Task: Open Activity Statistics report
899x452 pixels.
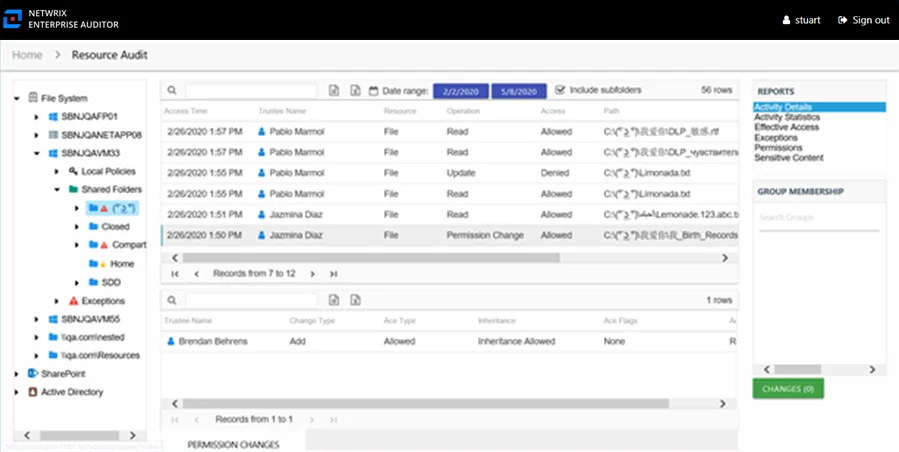Action: click(787, 117)
